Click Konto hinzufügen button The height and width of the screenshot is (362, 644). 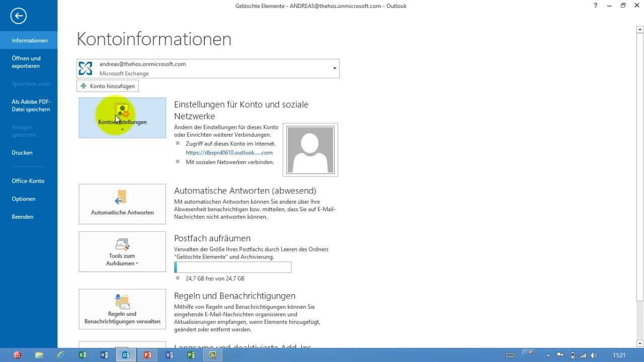(x=108, y=86)
